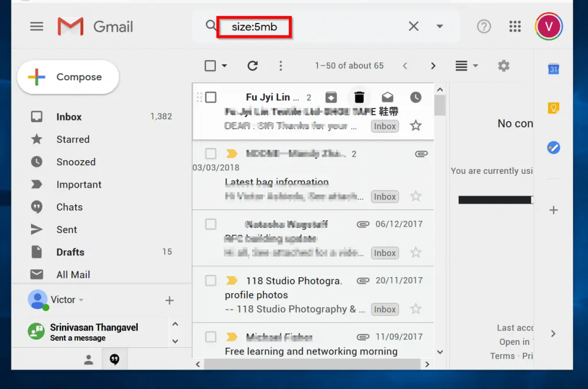Open the Snoozed folder
This screenshot has height=389, width=588.
coord(75,162)
